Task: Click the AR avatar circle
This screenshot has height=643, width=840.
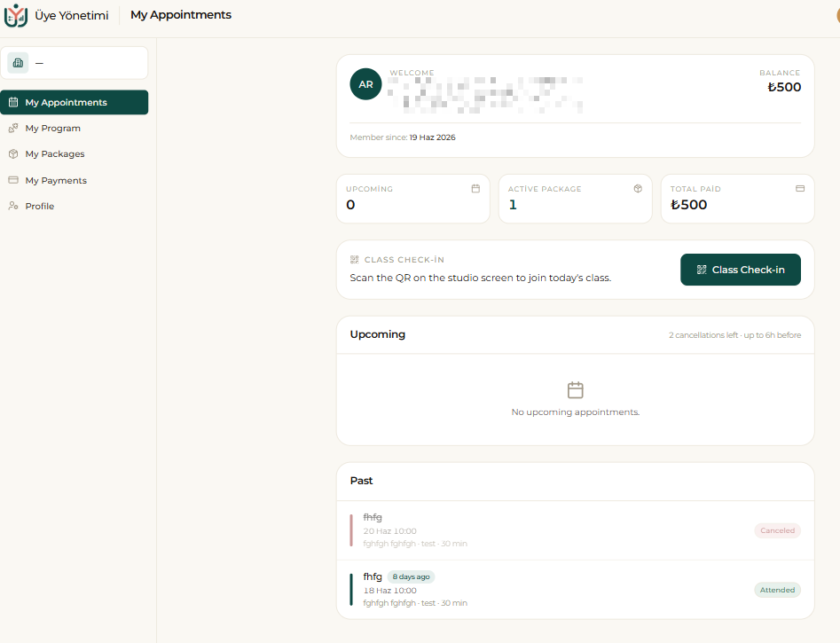Action: [x=366, y=84]
